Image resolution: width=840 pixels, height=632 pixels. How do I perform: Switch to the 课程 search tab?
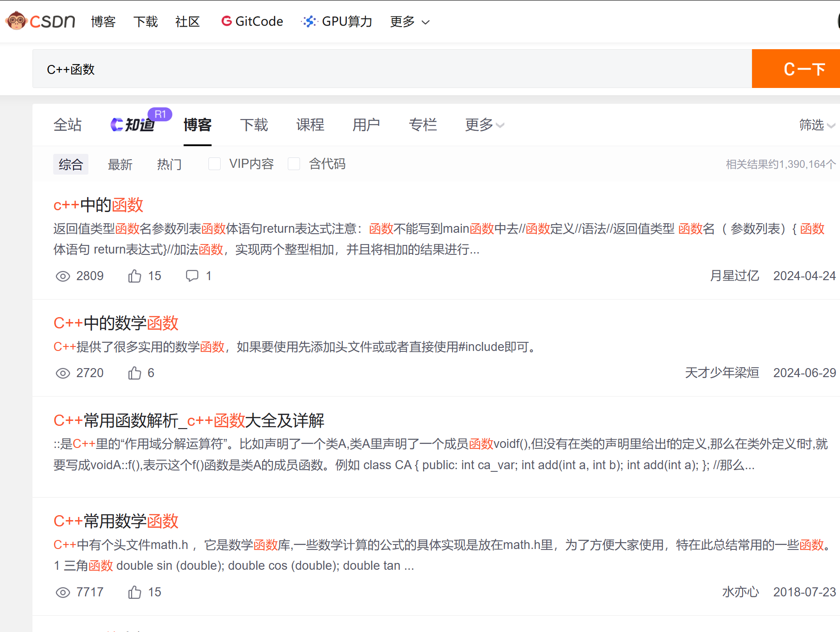[x=310, y=125]
